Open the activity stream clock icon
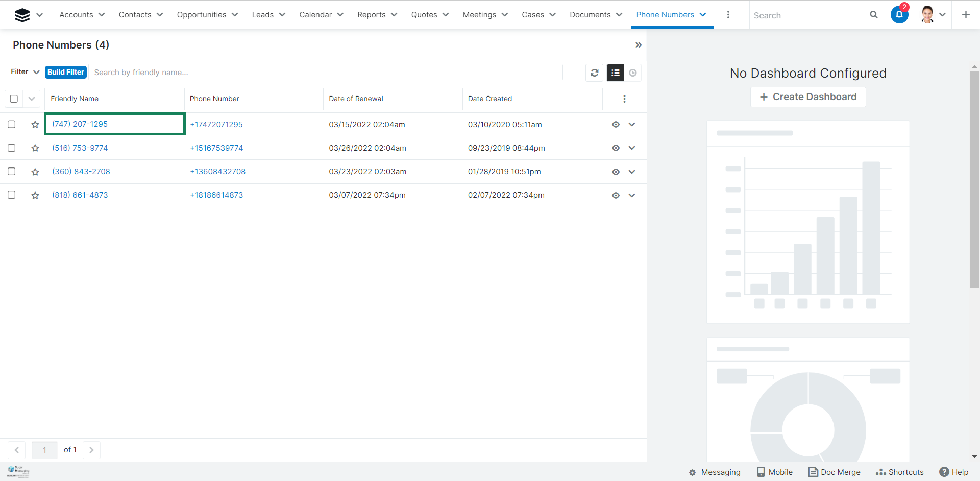Image resolution: width=980 pixels, height=481 pixels. click(x=633, y=73)
